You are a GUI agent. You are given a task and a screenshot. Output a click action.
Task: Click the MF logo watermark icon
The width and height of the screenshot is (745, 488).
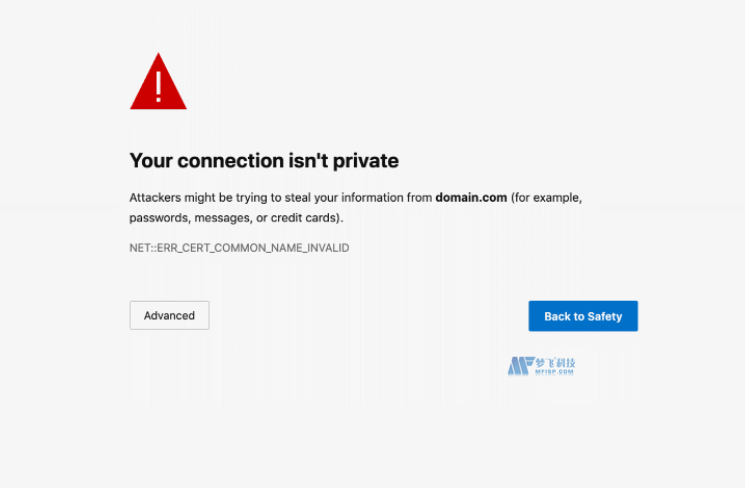[x=518, y=367]
